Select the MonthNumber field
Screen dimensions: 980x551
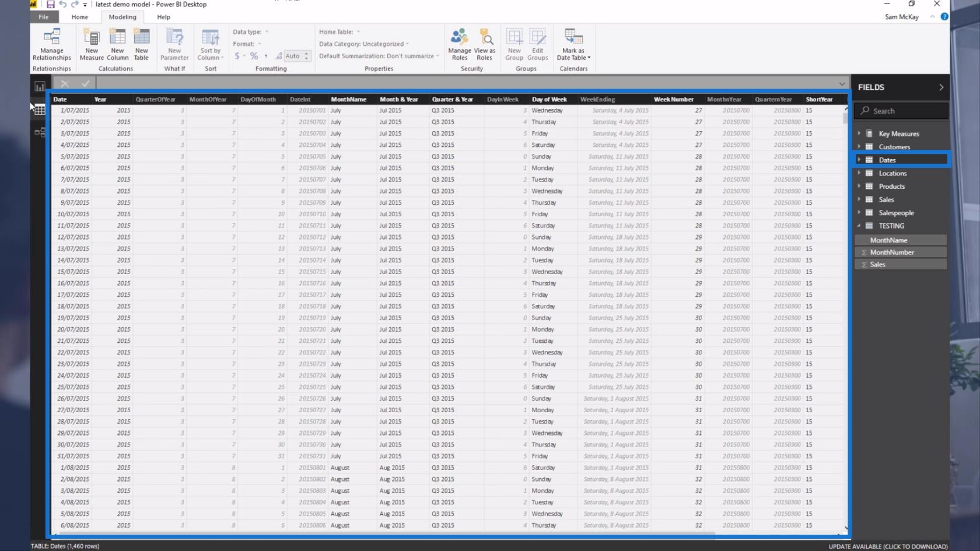point(901,252)
